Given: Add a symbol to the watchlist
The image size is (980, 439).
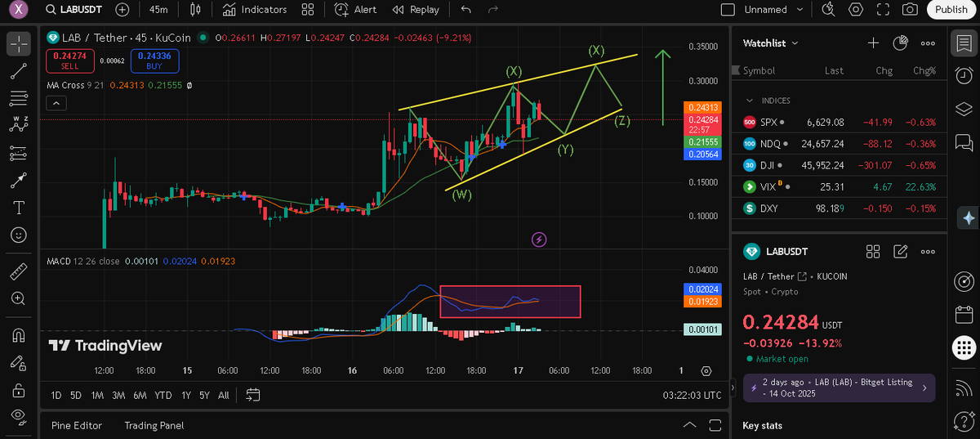Looking at the screenshot, I should (873, 43).
